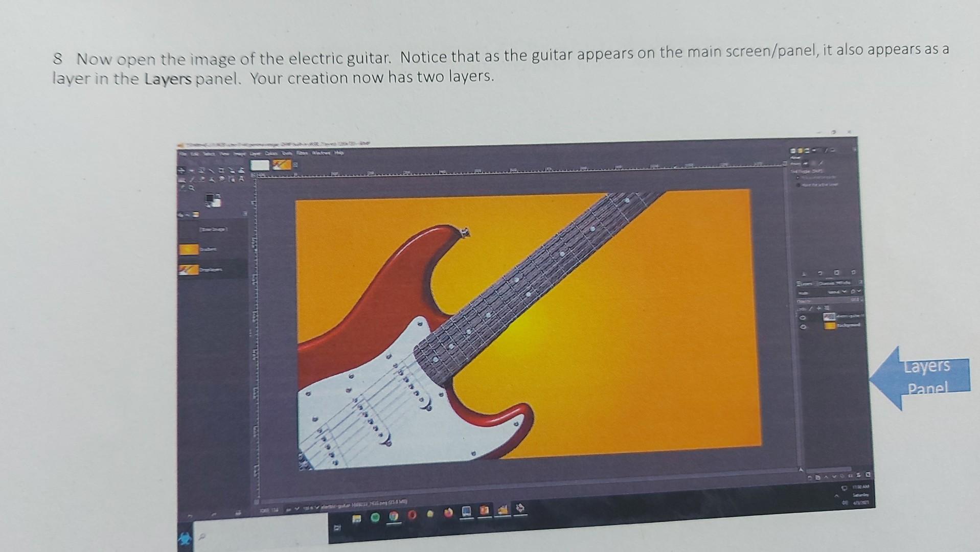Image resolution: width=980 pixels, height=552 pixels.
Task: Click the Delete Layer icon in the Layers panel
Action: [x=869, y=476]
